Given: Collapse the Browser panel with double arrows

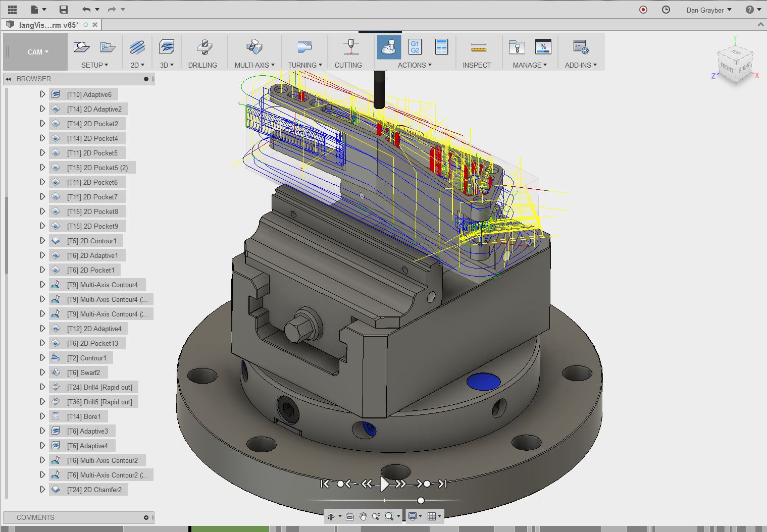Looking at the screenshot, I should pyautogui.click(x=9, y=79).
